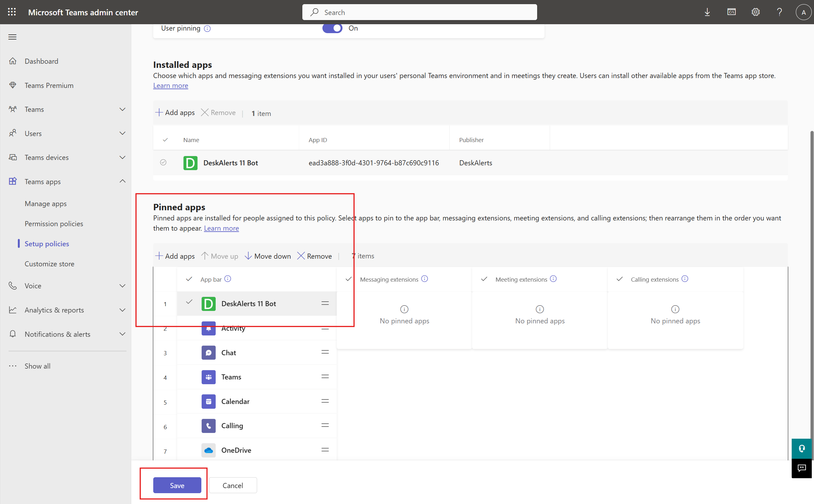814x504 pixels.
Task: Expand the Analytics & reports section
Action: (123, 310)
